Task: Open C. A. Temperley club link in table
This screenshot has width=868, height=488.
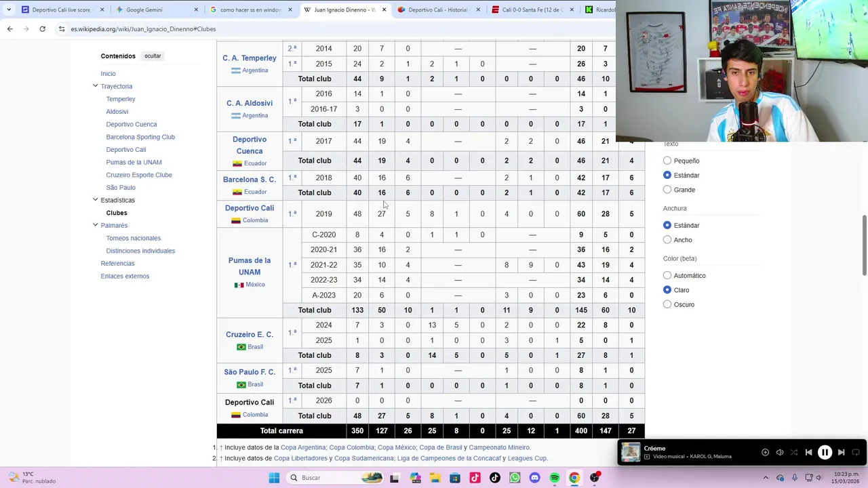Action: tap(250, 58)
